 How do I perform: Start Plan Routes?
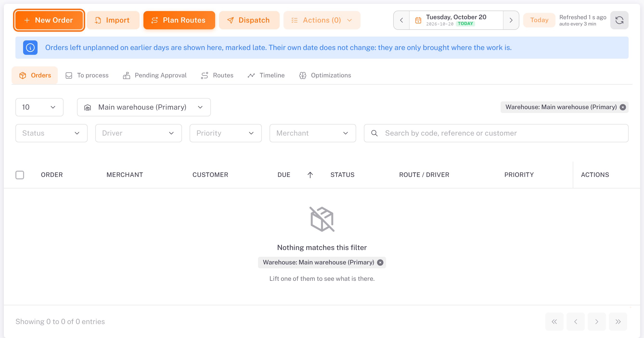pos(179,20)
